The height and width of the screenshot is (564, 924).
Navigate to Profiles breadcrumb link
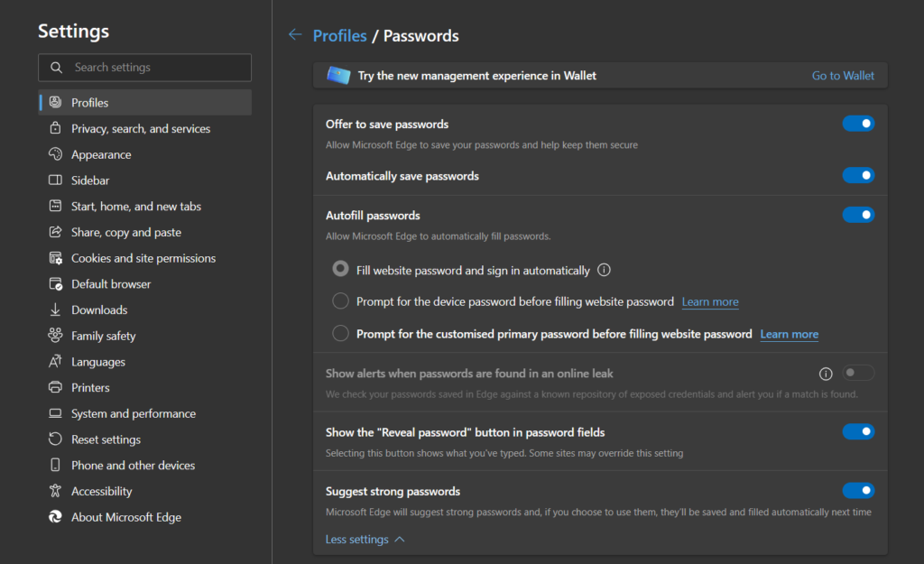coord(339,36)
